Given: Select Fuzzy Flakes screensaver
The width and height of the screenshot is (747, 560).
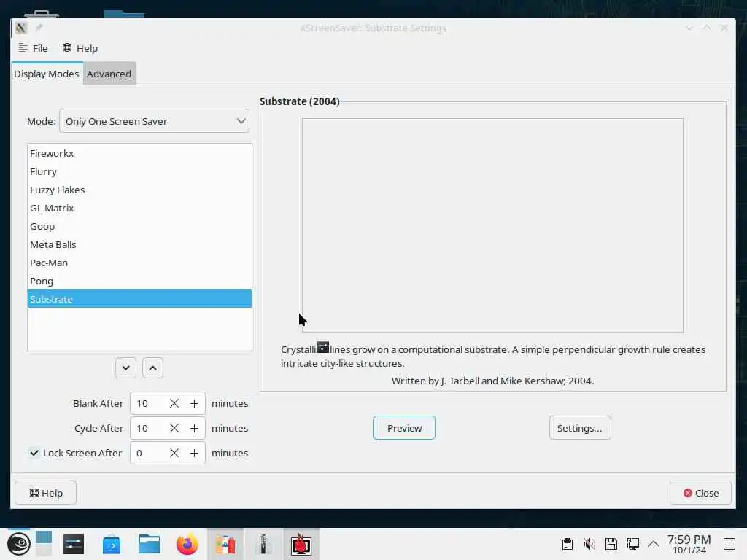Looking at the screenshot, I should (x=139, y=190).
